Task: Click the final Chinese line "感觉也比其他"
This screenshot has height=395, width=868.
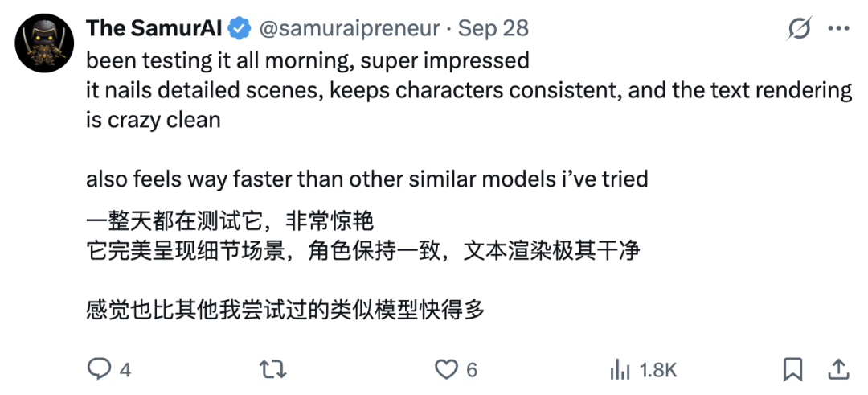Action: (285, 308)
